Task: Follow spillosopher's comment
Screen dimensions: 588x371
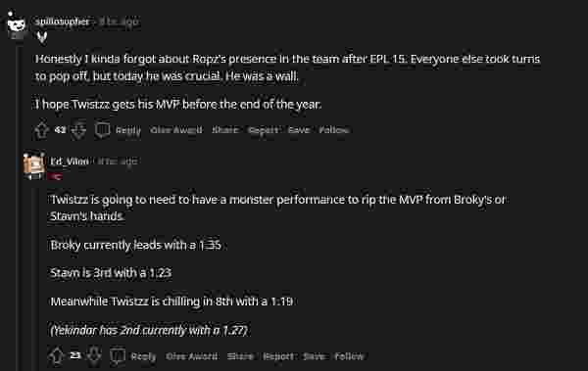Action: click(x=334, y=130)
